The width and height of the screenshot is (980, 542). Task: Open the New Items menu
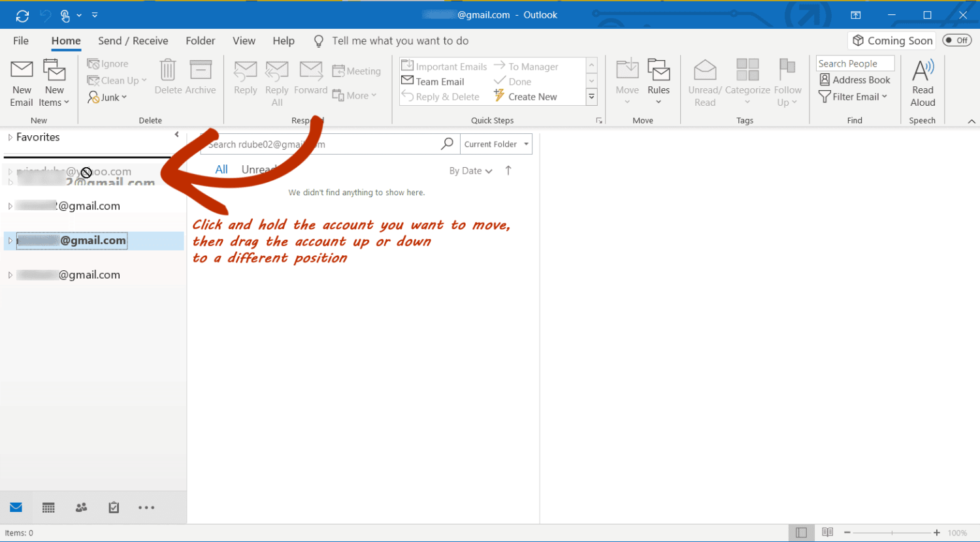point(54,84)
